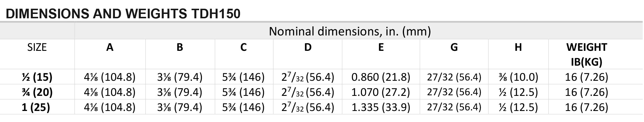Select the WEIGHT IB(KG) column header
This screenshot has width=644, height=122.
[x=587, y=54]
